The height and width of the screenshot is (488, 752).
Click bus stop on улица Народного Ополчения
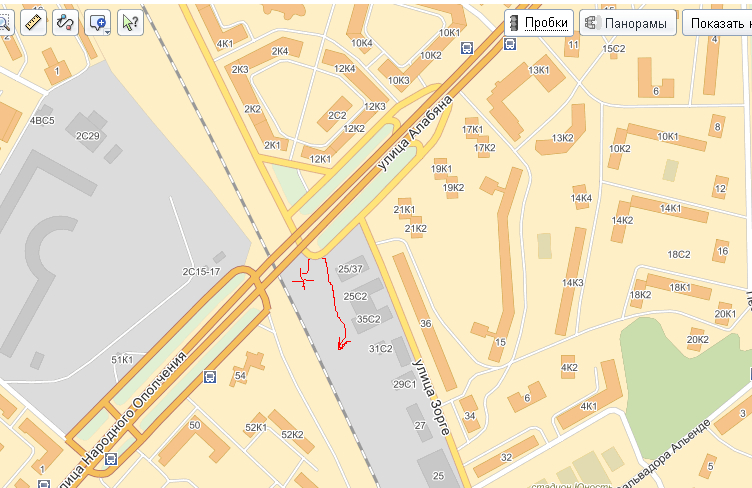coord(111,458)
